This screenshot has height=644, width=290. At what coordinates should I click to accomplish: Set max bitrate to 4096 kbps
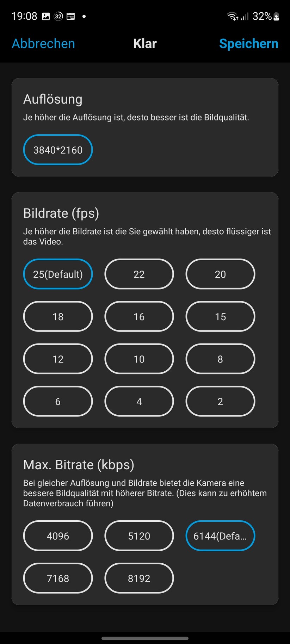58,536
